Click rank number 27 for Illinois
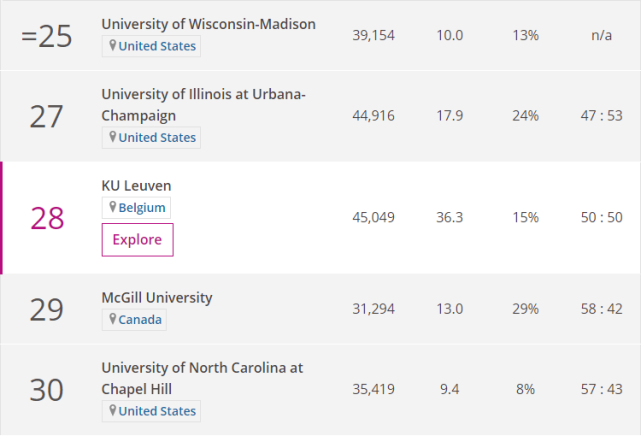641x436 pixels. pyautogui.click(x=47, y=116)
